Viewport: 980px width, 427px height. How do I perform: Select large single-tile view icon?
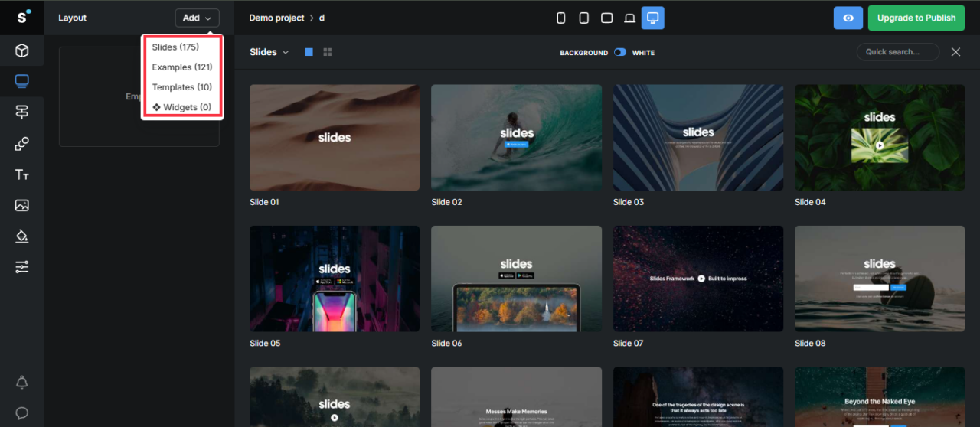(x=309, y=52)
